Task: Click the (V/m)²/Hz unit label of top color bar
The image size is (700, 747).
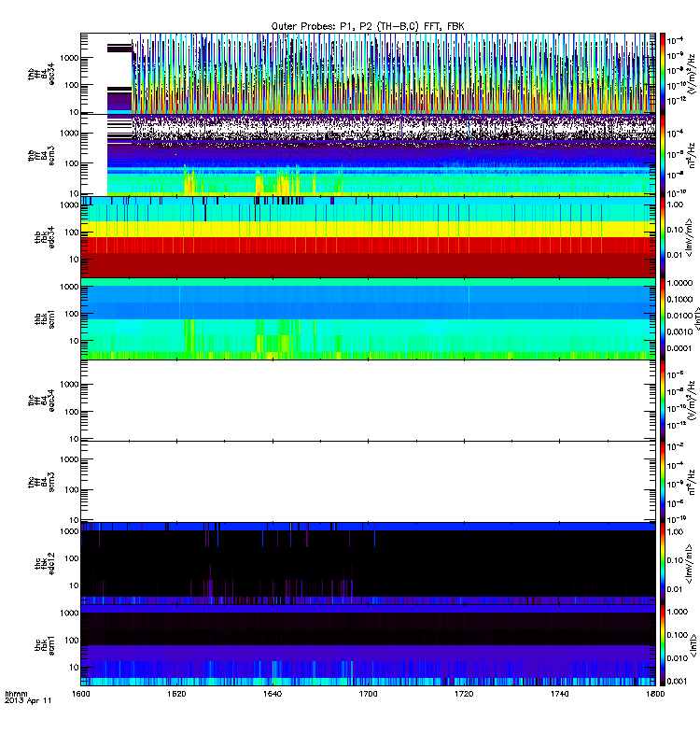Action: click(x=692, y=75)
